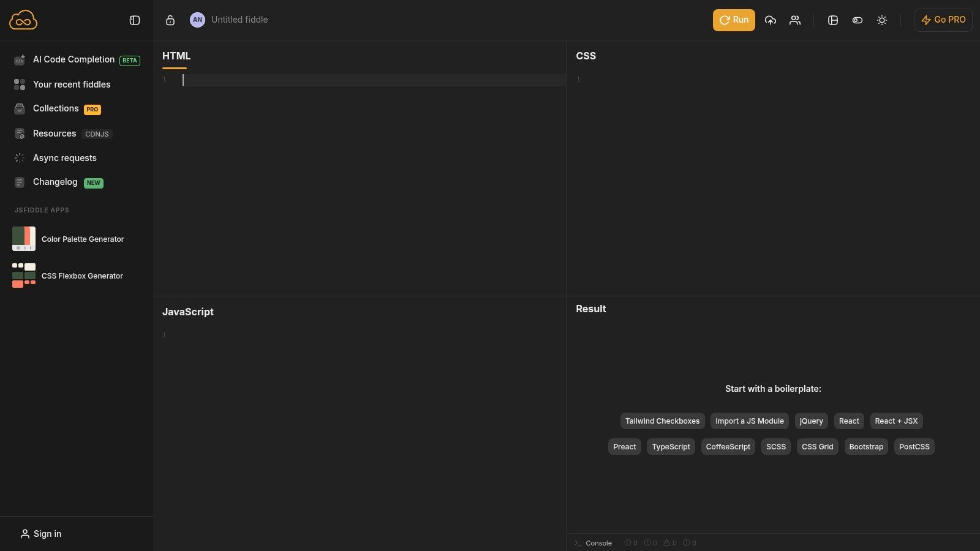
Task: Toggle the settings switch in the toolbar
Action: click(857, 20)
